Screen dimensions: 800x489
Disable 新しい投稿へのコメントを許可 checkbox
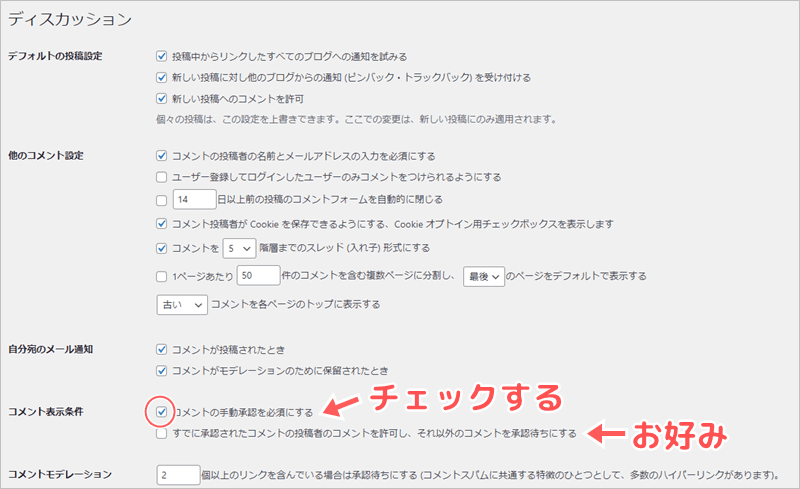pyautogui.click(x=163, y=99)
